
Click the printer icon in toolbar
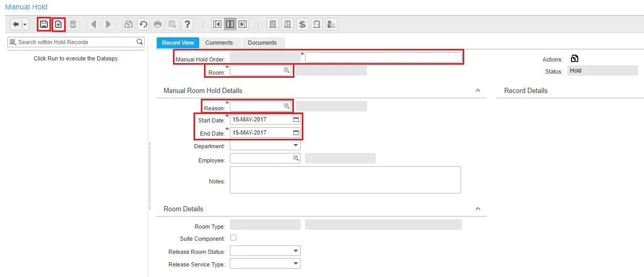158,24
